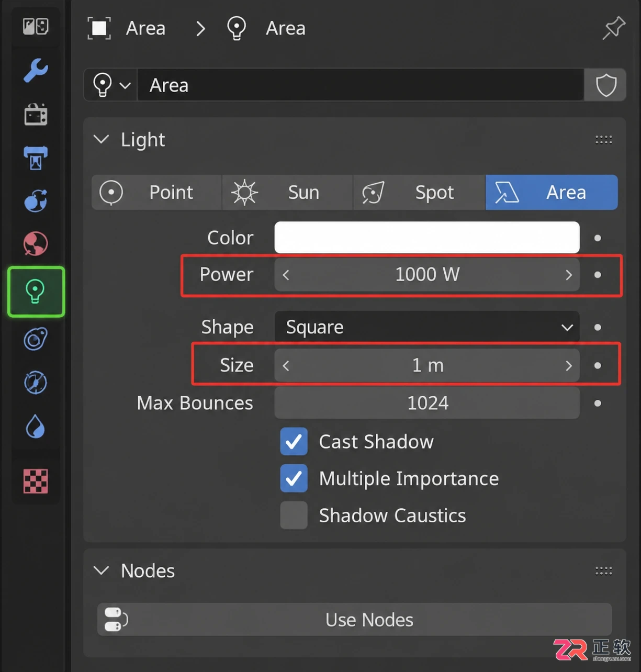The width and height of the screenshot is (641, 672).
Task: Click the animate dot next to Color
Action: point(598,238)
